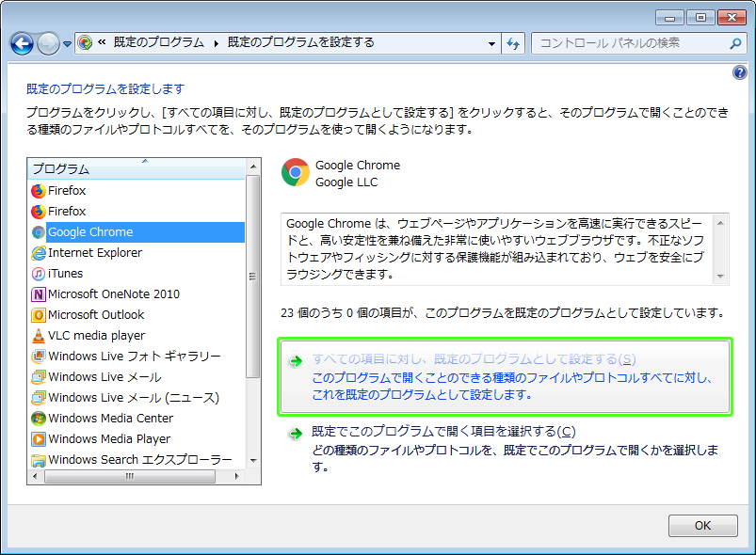This screenshot has height=555, width=756.
Task: Click the Internet Explorer icon in list
Action: [38, 253]
